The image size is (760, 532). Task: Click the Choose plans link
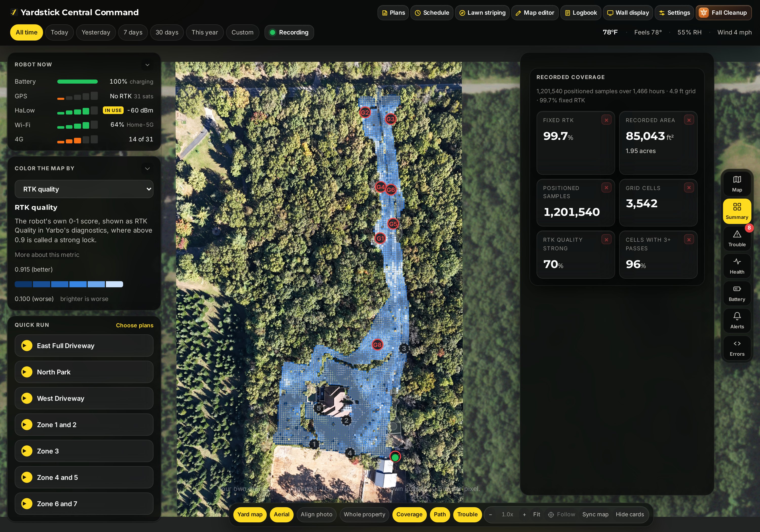point(135,326)
